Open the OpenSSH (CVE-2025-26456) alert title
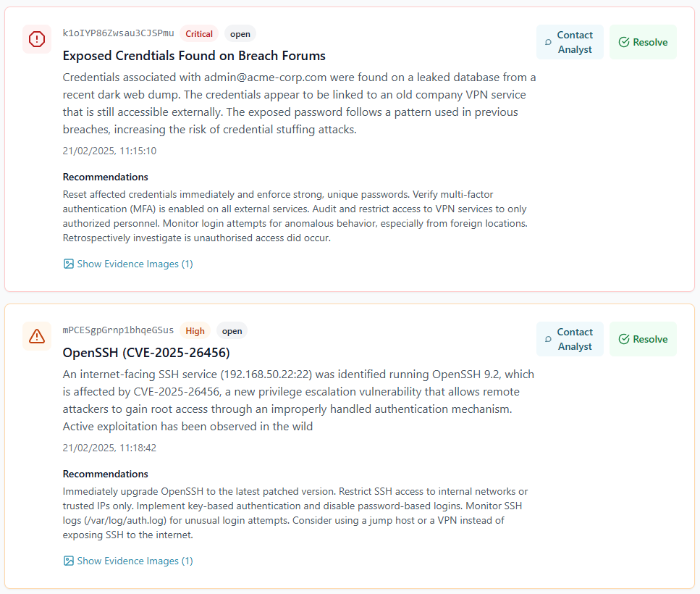The image size is (700, 594). click(x=146, y=353)
